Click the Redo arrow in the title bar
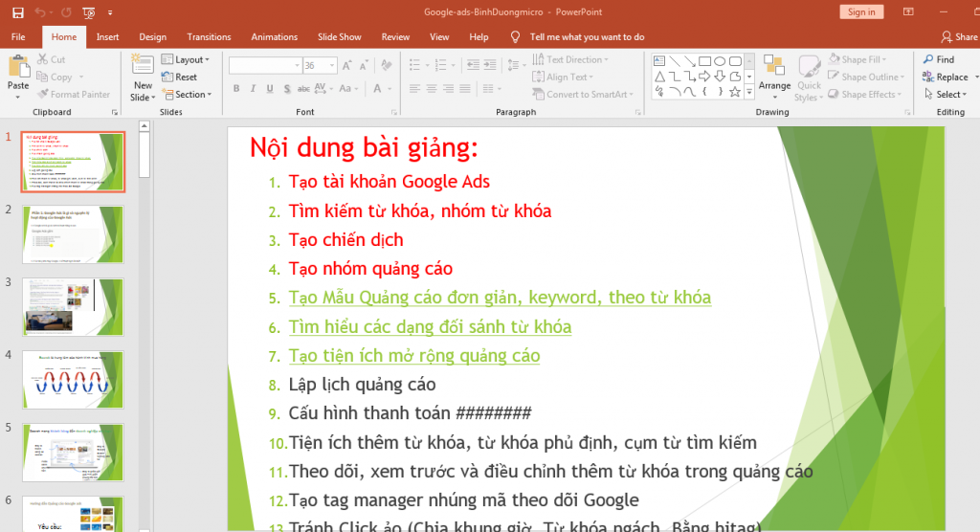The height and width of the screenshot is (532, 980). 66,11
